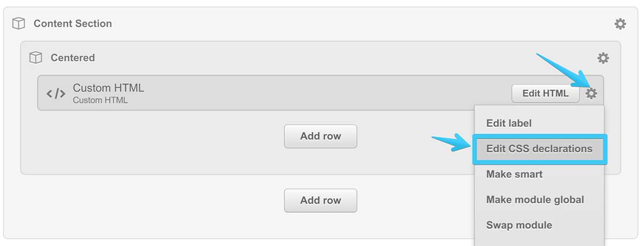Click the Centered row title label
644x246 pixels.
pos(72,58)
